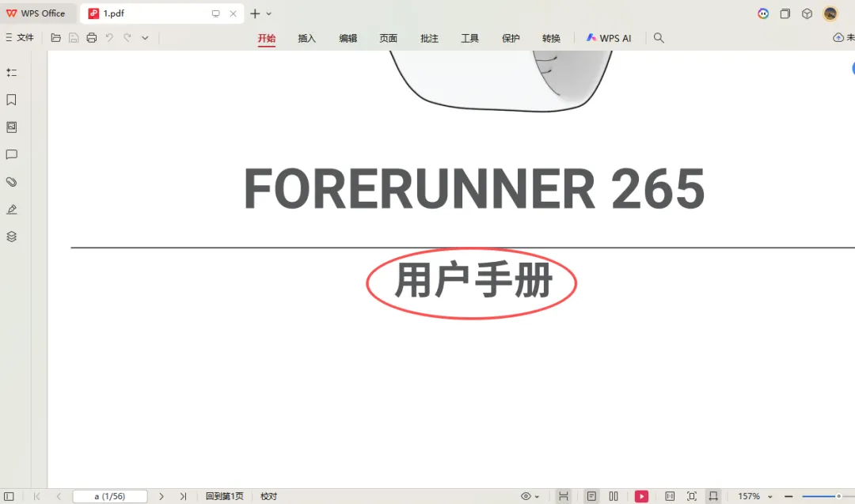Click the eye protection mode icon
This screenshot has height=504, width=855.
tap(526, 496)
